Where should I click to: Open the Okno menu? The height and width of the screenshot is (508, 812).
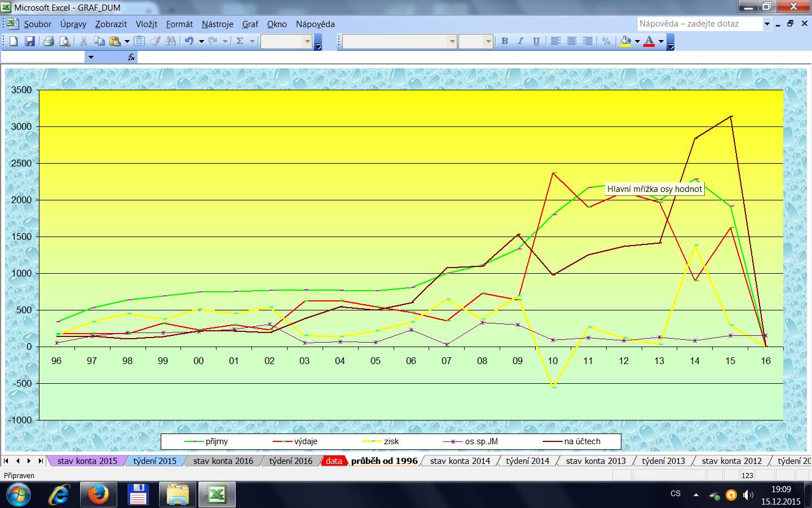pos(277,24)
